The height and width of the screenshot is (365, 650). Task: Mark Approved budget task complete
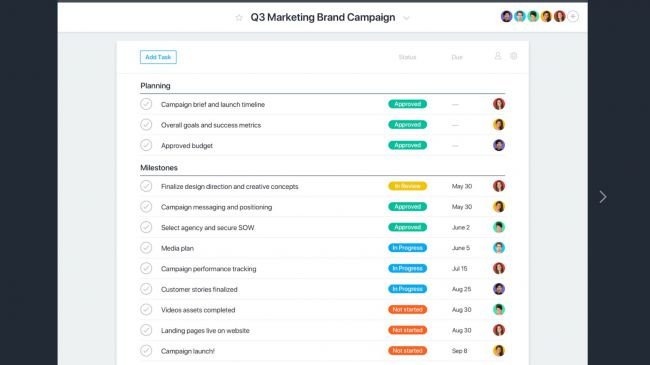pyautogui.click(x=146, y=145)
